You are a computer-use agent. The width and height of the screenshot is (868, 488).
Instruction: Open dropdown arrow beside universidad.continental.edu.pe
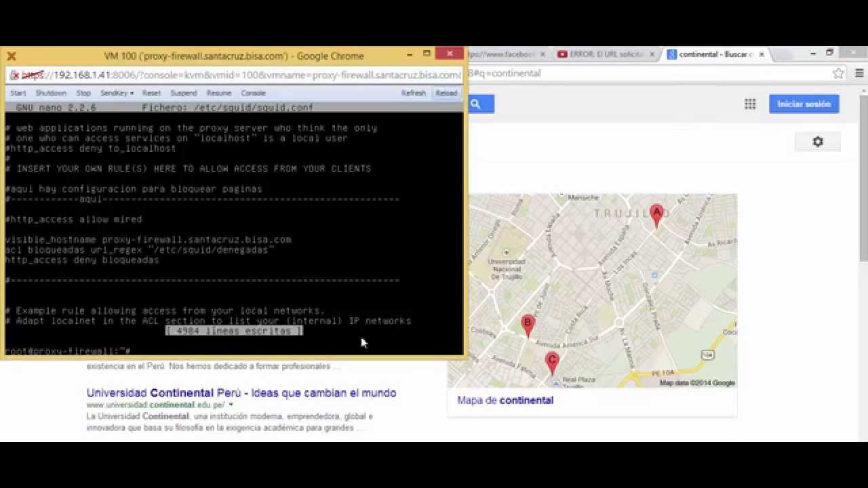(x=231, y=405)
